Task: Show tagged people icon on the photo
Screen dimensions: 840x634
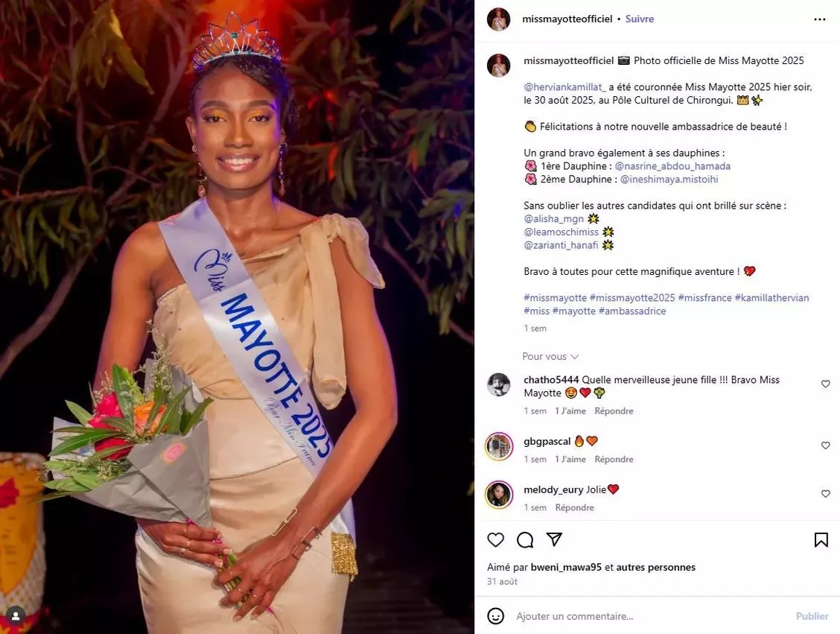Action: click(x=16, y=616)
